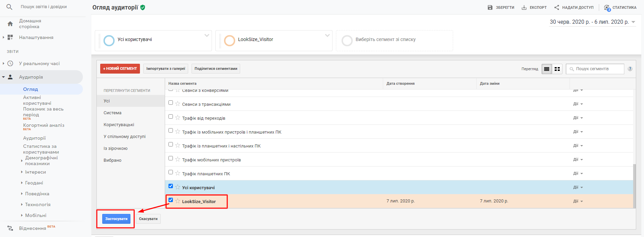The image size is (644, 237).
Task: Sort by Дата створення column header
Action: pos(400,83)
